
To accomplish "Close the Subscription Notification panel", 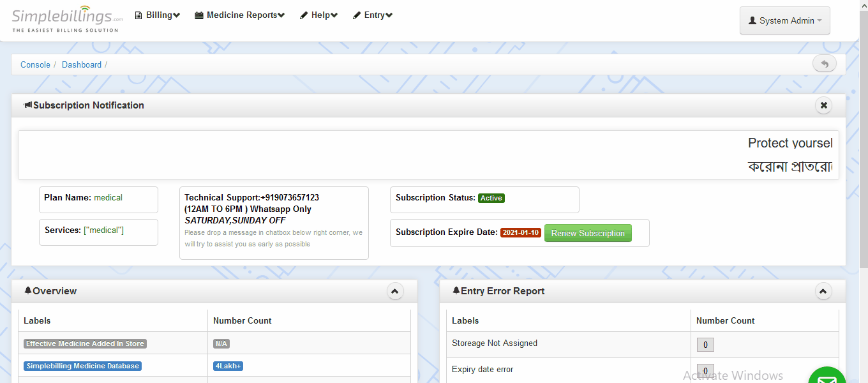I will pos(823,105).
